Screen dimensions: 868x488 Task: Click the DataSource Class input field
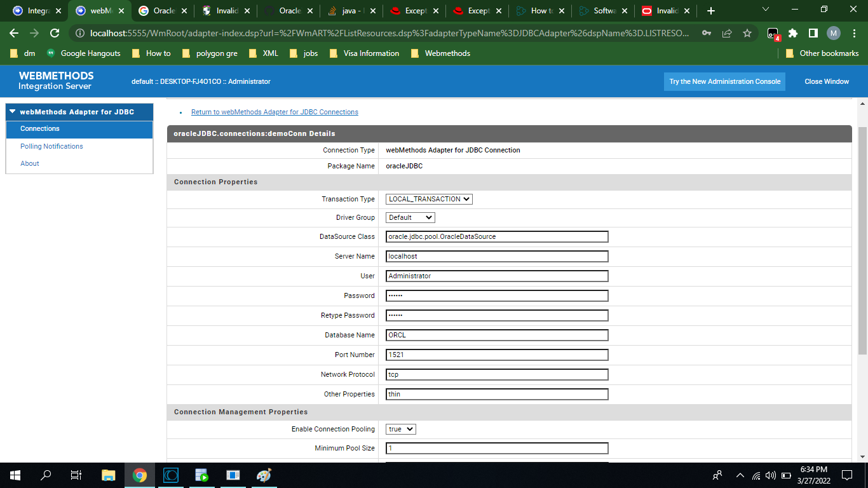click(x=497, y=236)
